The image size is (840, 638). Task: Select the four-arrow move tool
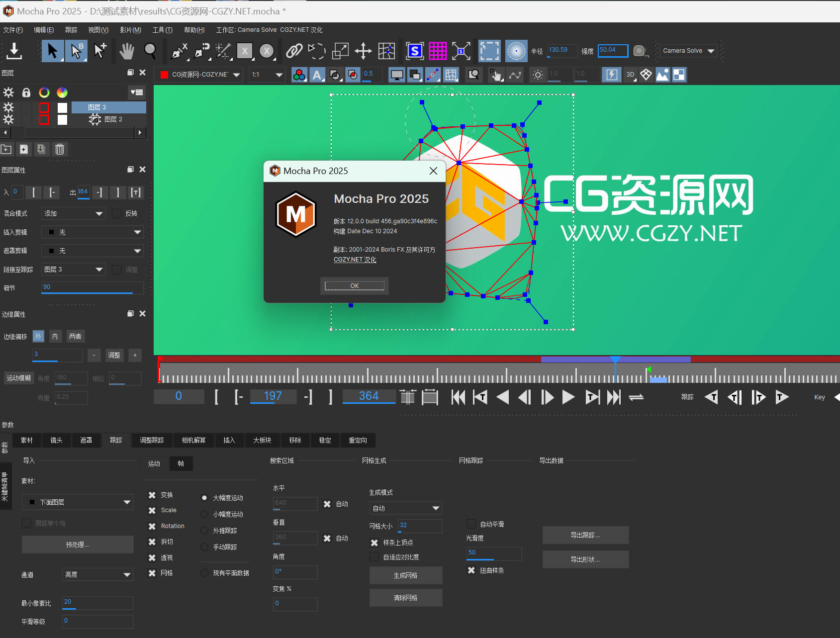[x=363, y=51]
